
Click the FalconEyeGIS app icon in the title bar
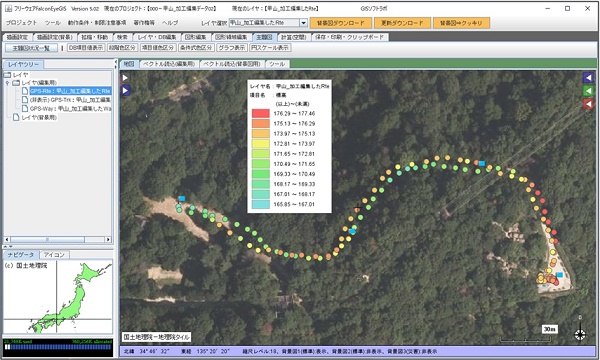tap(8, 8)
